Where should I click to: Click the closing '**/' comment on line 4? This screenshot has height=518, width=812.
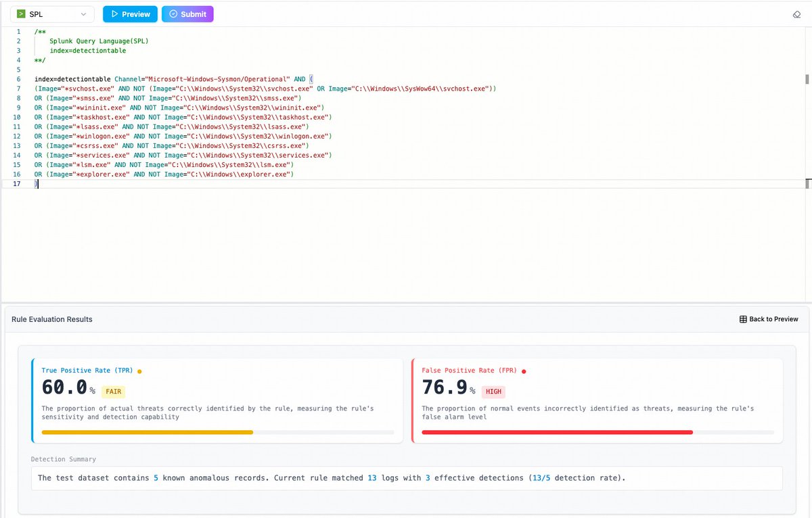point(40,60)
